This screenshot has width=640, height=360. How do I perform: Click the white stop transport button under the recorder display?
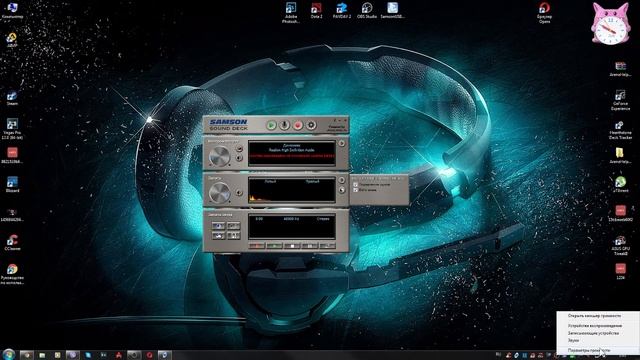(x=292, y=246)
